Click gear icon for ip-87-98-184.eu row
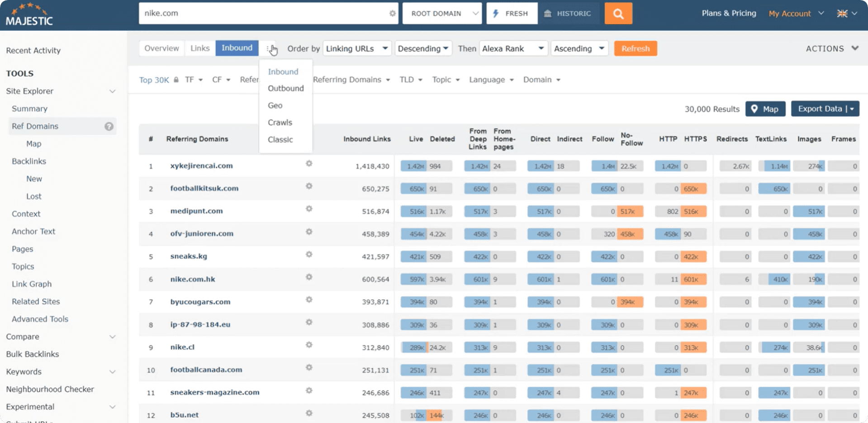 pyautogui.click(x=309, y=322)
